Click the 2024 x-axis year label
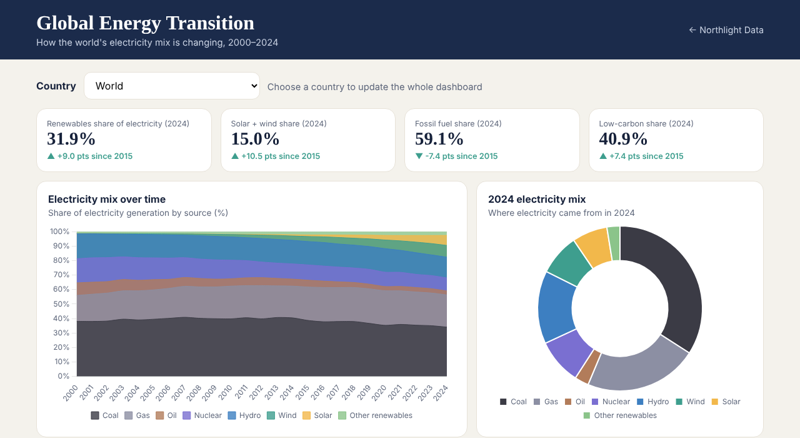800x438 pixels. click(x=440, y=393)
